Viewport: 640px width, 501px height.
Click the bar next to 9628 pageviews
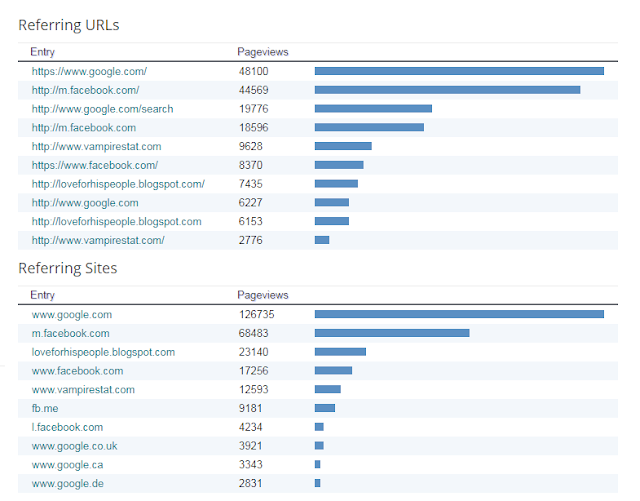point(343,146)
